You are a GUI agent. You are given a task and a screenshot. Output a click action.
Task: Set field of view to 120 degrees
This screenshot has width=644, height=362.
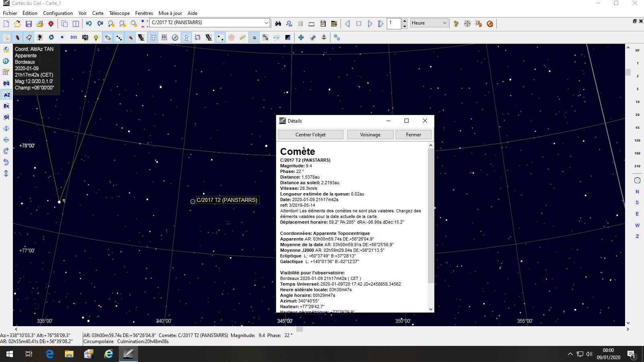[637, 140]
